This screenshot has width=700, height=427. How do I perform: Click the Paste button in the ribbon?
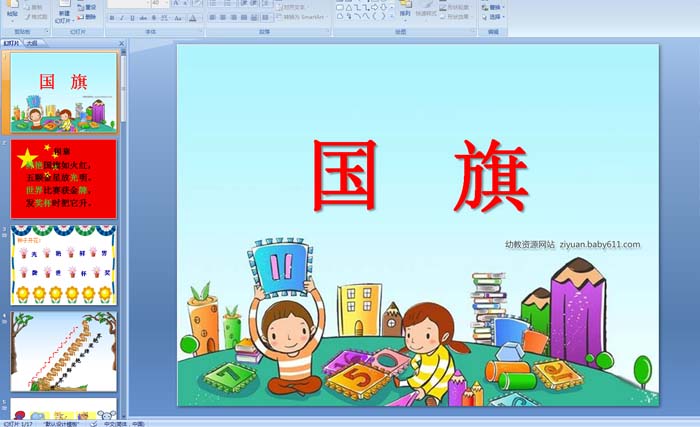[12, 11]
